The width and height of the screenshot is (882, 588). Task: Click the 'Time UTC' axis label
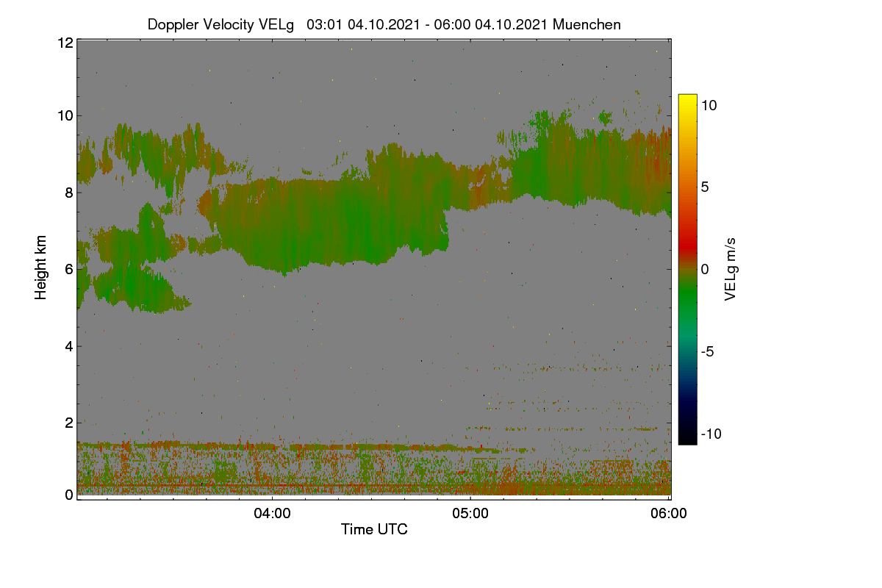pyautogui.click(x=374, y=529)
